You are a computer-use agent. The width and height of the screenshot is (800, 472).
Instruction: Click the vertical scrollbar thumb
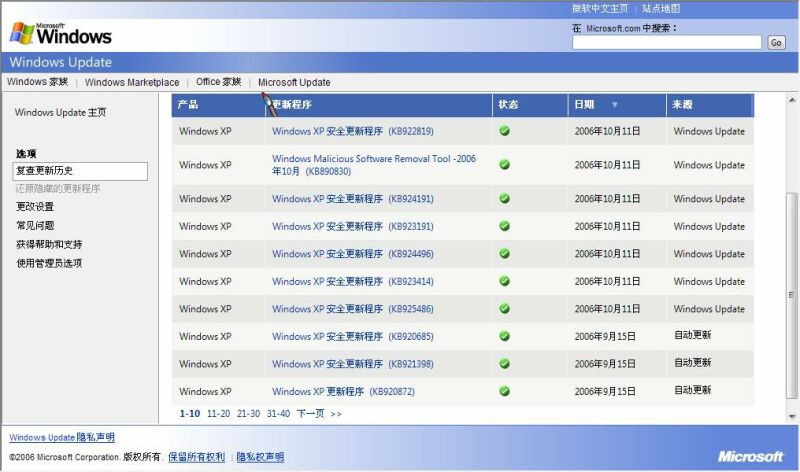click(792, 295)
